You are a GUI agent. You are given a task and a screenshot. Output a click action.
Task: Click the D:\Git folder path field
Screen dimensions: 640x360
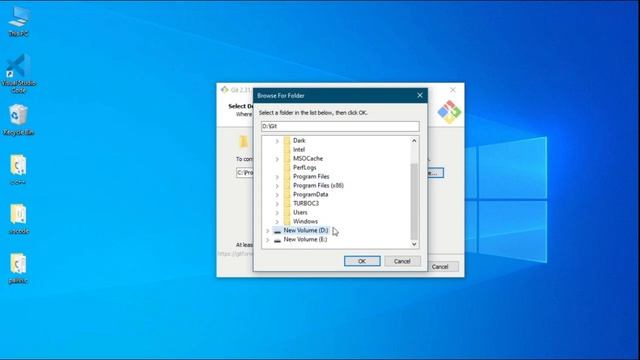pyautogui.click(x=340, y=127)
